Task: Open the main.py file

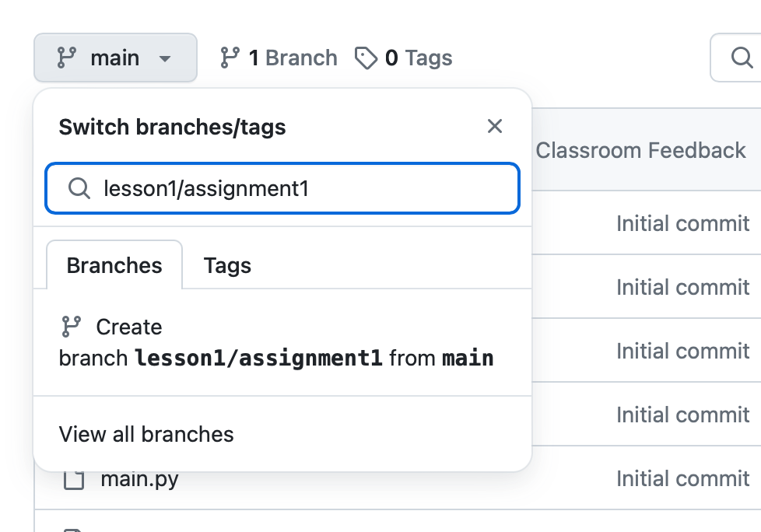Action: pos(139,479)
